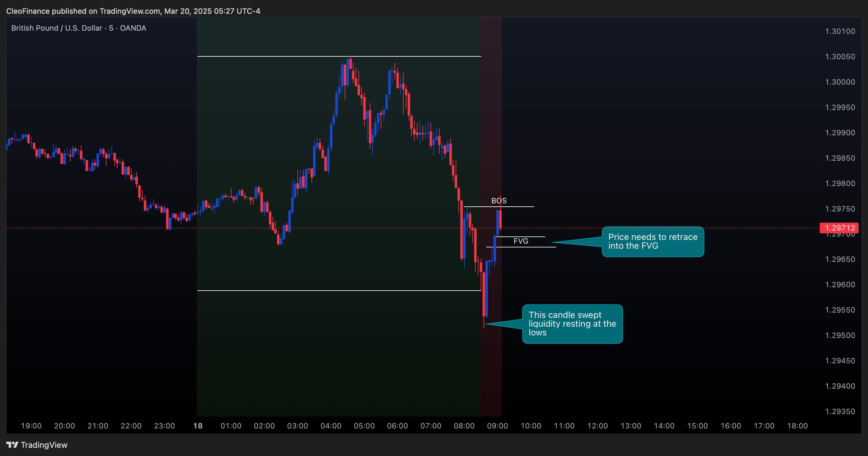Viewport: 868px width, 456px height.
Task: Click the 10:00 time axis label
Action: tap(531, 426)
